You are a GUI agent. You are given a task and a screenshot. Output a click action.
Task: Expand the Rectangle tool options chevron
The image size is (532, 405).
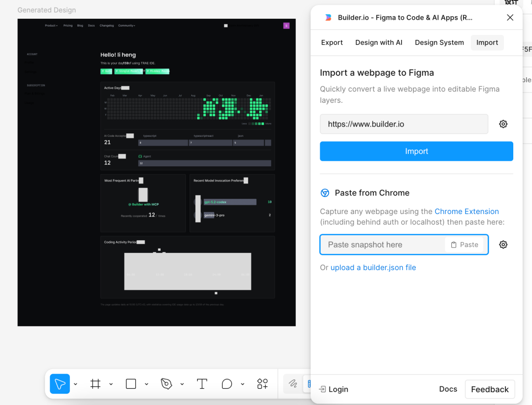[146, 383]
